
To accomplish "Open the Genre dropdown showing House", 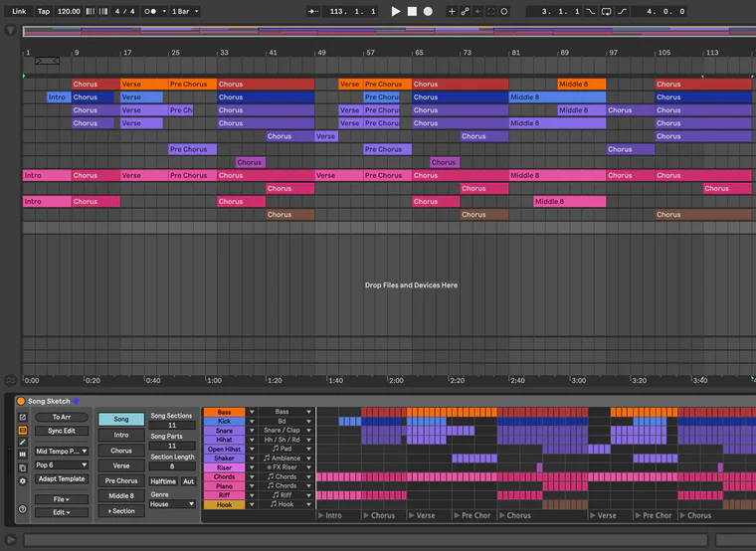I will 172,504.
